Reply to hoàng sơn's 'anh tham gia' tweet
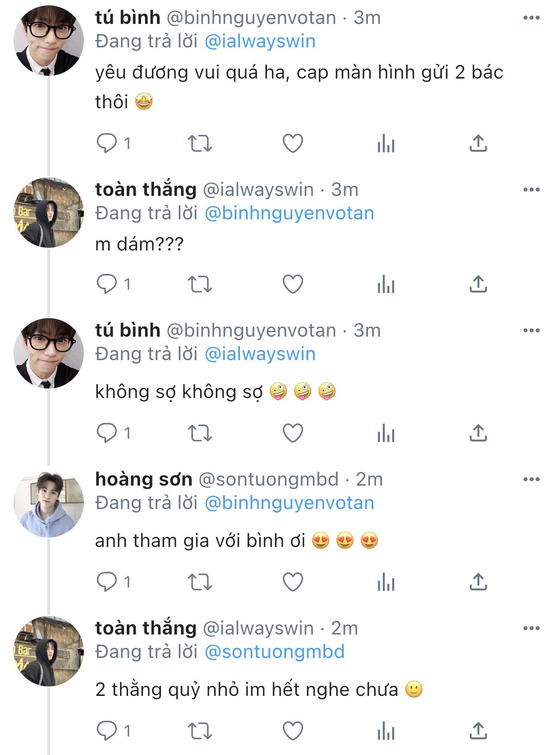The image size is (560, 755). tap(107, 583)
